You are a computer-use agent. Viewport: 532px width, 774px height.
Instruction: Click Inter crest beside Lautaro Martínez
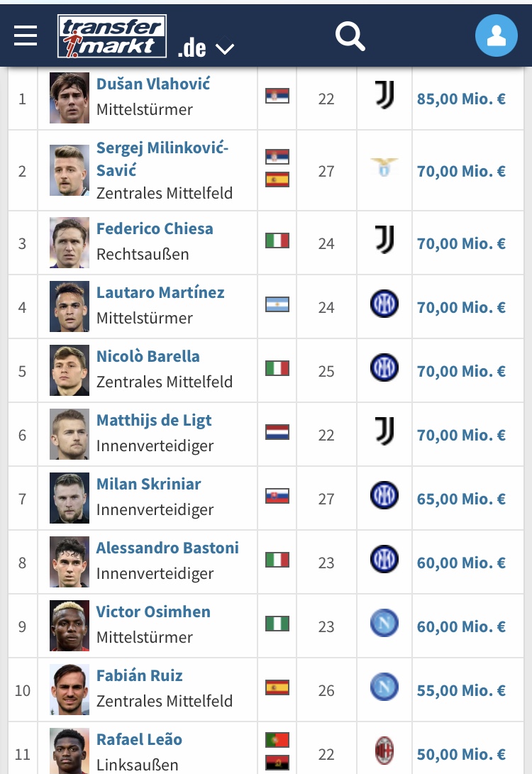[384, 304]
